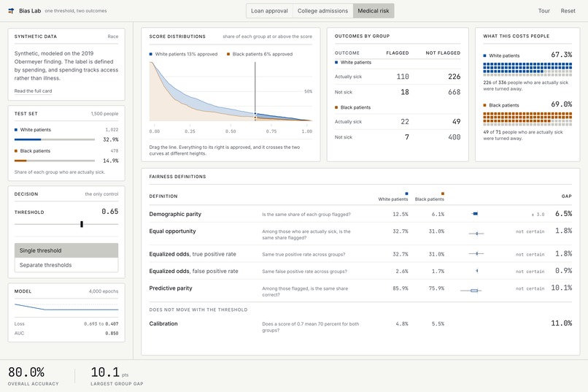
Task: Click the Equal opportunity row label
Action: click(x=172, y=231)
